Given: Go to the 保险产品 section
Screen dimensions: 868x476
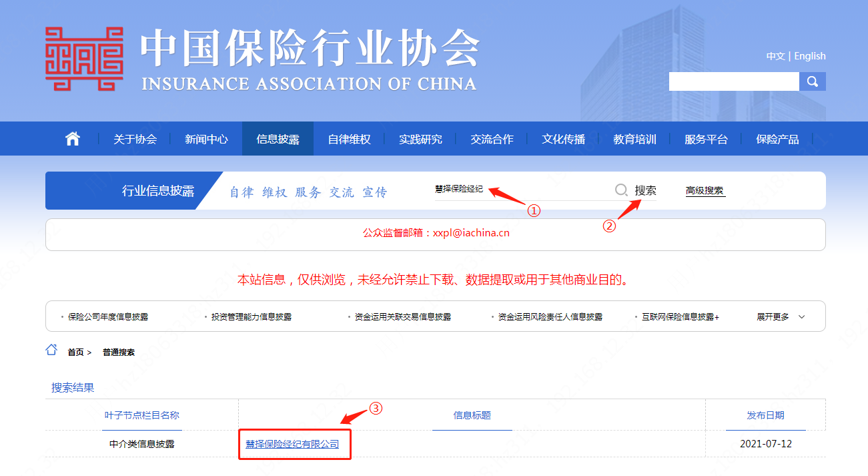Looking at the screenshot, I should tap(777, 140).
